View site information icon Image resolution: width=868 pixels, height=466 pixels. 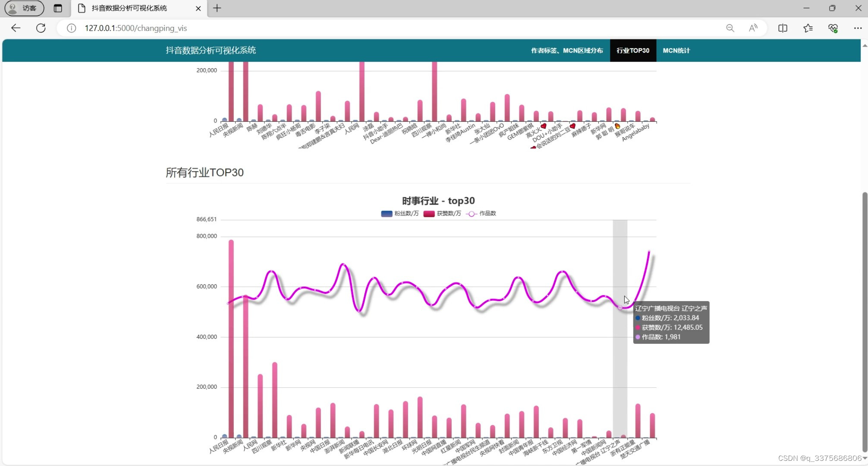(x=72, y=28)
